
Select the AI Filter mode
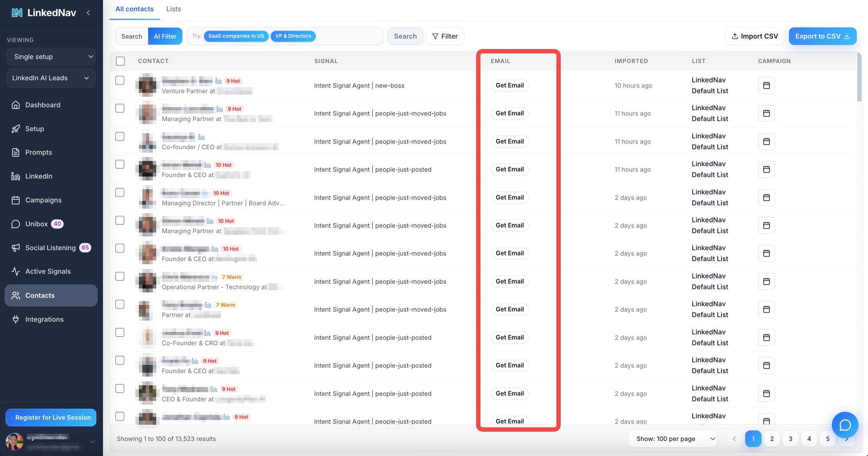(x=165, y=36)
